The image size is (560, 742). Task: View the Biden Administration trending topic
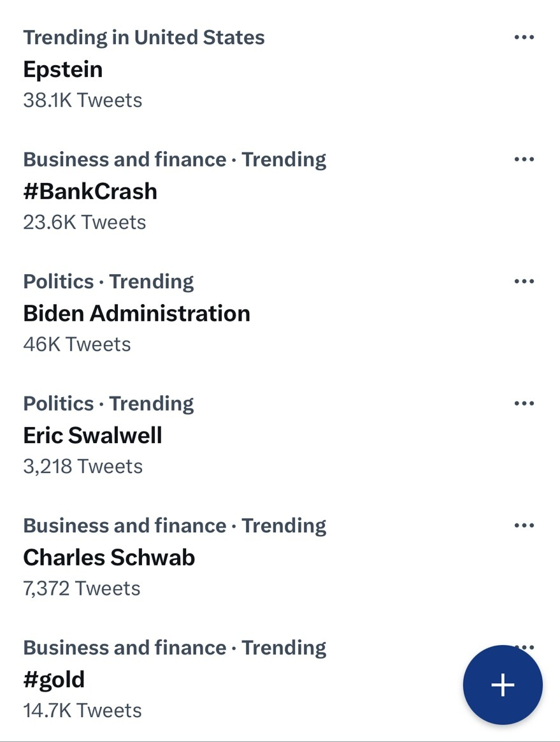pyautogui.click(x=137, y=313)
